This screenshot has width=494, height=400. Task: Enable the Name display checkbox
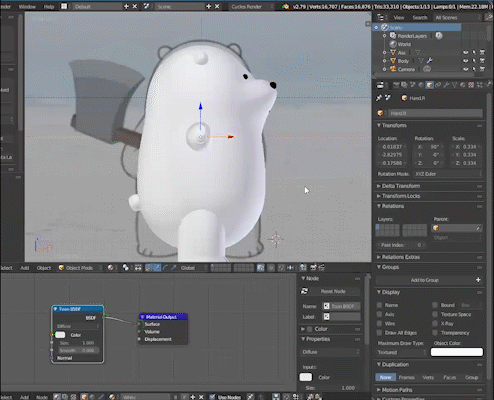(x=379, y=305)
